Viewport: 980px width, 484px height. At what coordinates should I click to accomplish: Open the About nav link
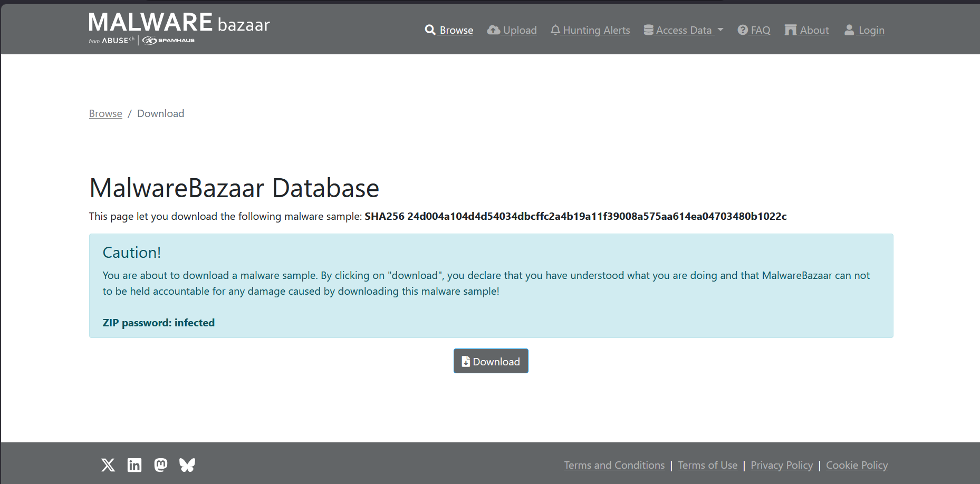[x=806, y=30]
